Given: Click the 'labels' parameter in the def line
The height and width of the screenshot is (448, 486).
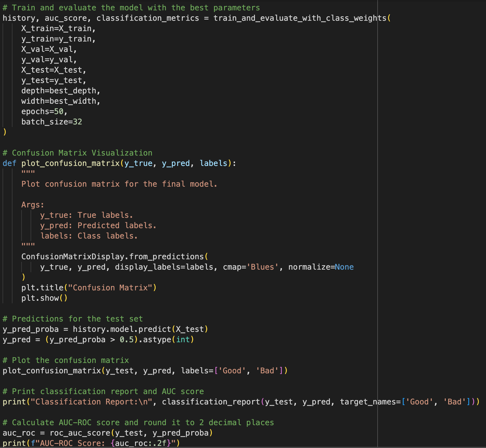Looking at the screenshot, I should coord(213,163).
